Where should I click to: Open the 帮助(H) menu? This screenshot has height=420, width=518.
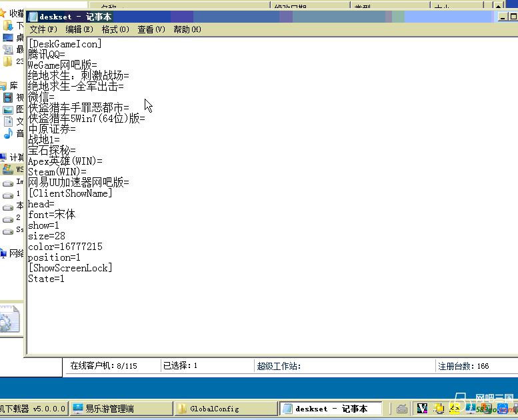187,29
